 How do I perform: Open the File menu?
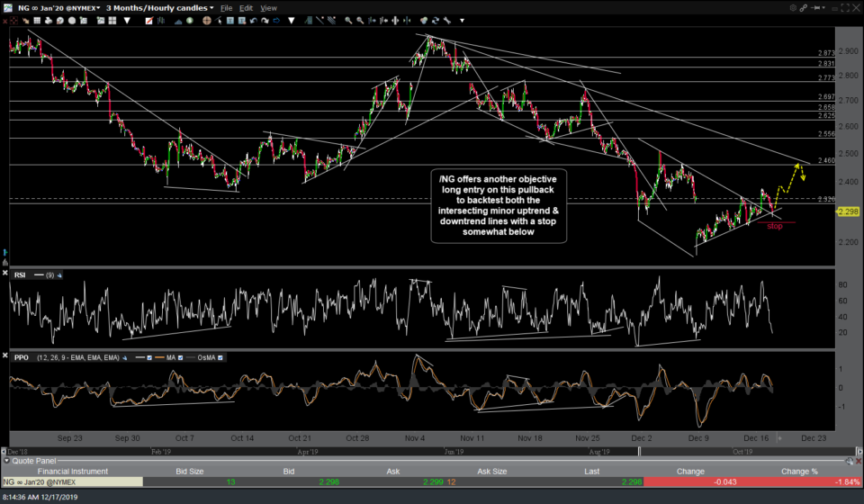[226, 7]
